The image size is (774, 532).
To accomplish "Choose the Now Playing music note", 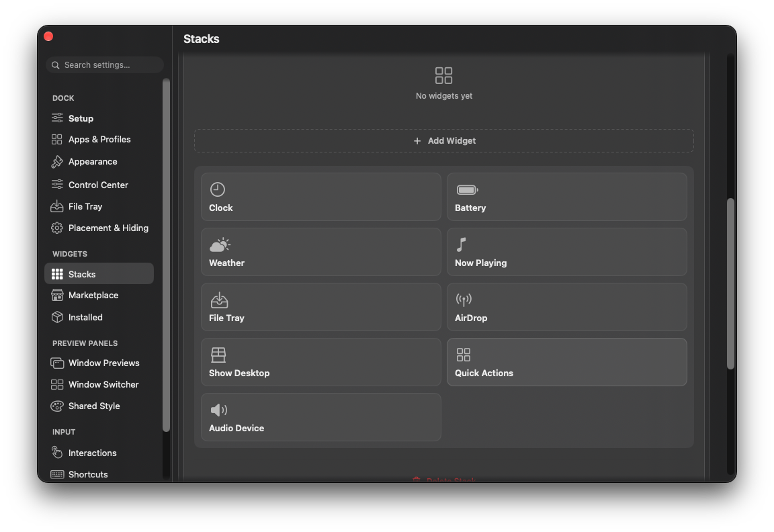I will tap(461, 245).
